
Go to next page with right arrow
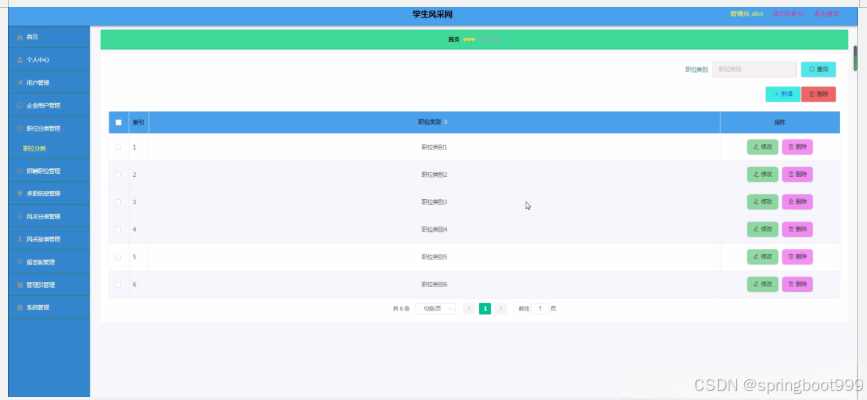click(x=501, y=309)
